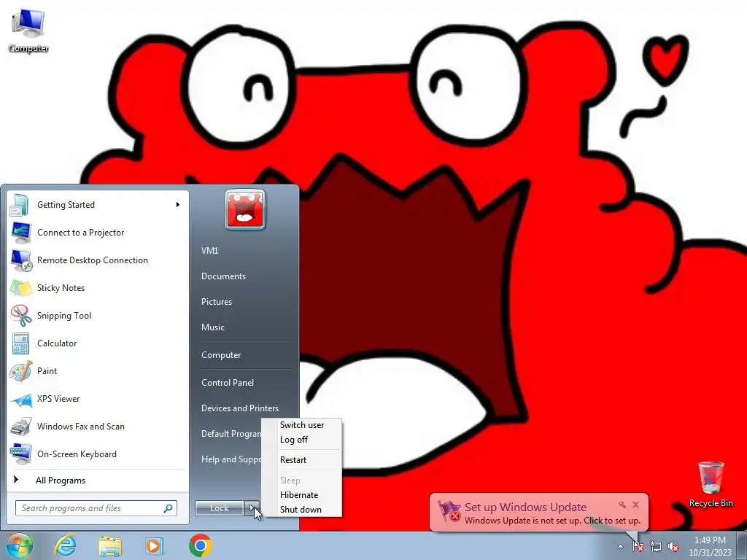Click the Remote Desktop Connection icon
The width and height of the screenshot is (747, 560).
(20, 260)
